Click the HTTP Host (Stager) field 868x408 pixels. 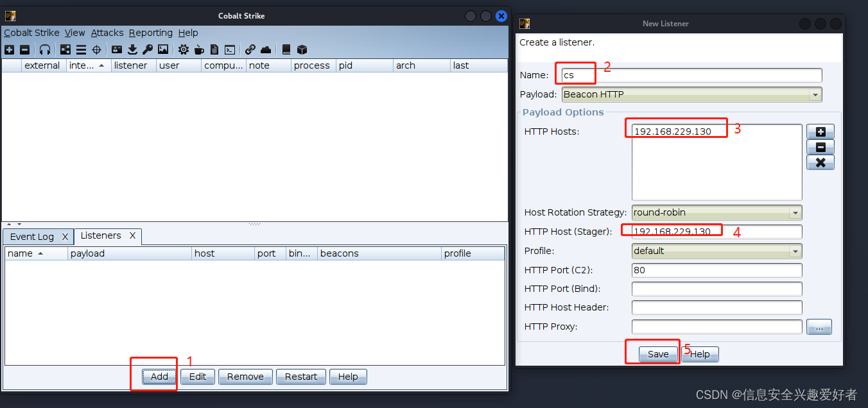click(717, 232)
